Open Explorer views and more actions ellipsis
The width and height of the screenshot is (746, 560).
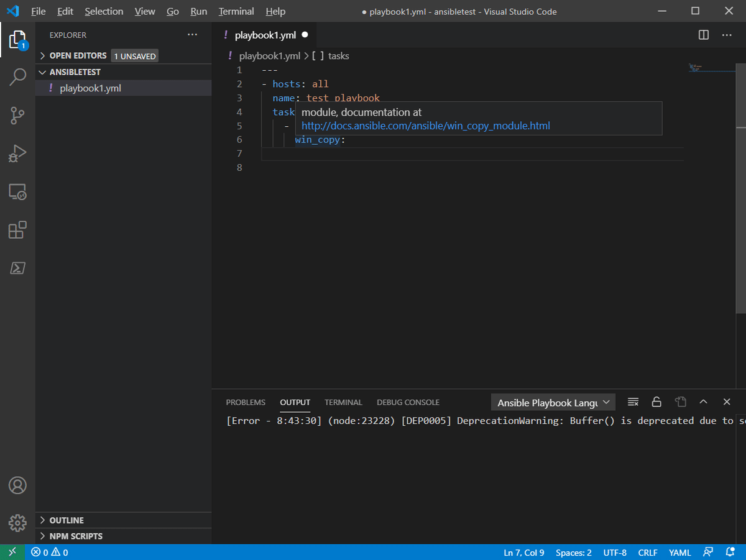192,35
